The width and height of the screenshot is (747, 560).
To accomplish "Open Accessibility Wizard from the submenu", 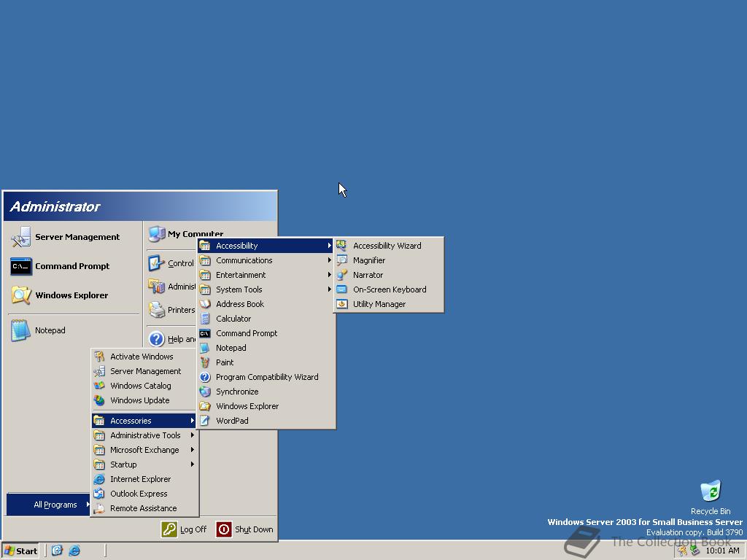I will [x=389, y=246].
